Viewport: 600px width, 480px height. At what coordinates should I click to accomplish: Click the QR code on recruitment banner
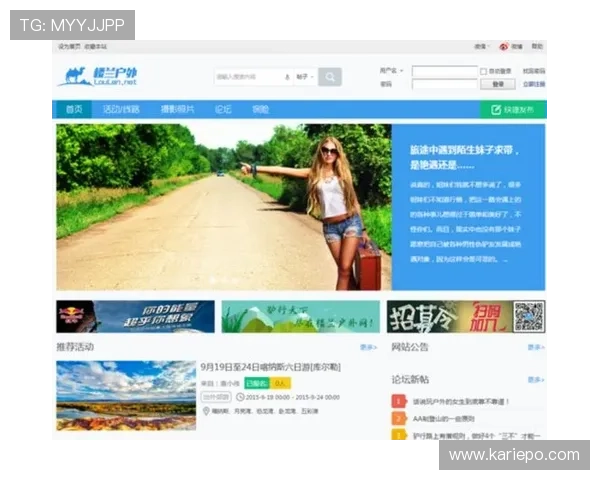(x=528, y=317)
